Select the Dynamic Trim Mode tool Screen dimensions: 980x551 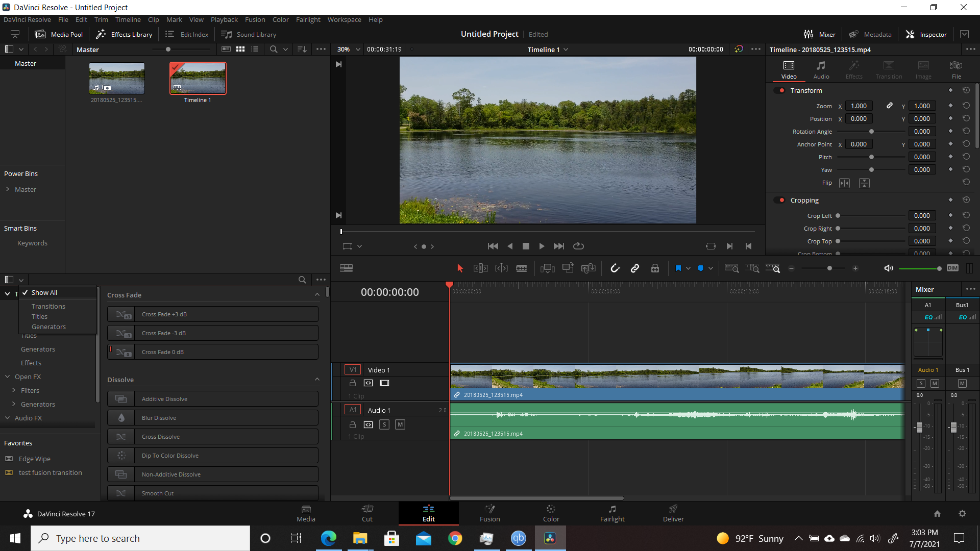click(501, 268)
